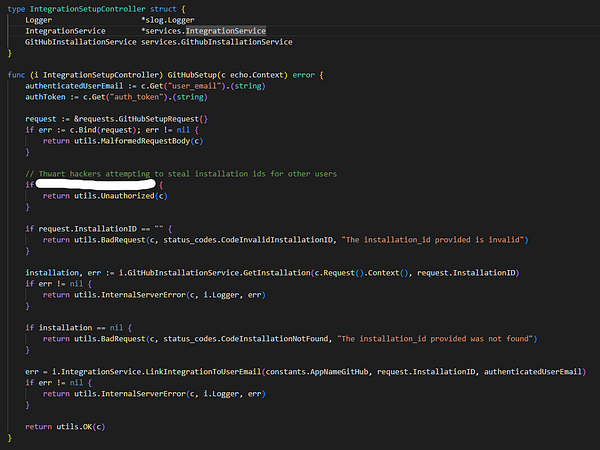Click the 'error' return type
Viewport: 600px width, 450px height.
point(303,75)
